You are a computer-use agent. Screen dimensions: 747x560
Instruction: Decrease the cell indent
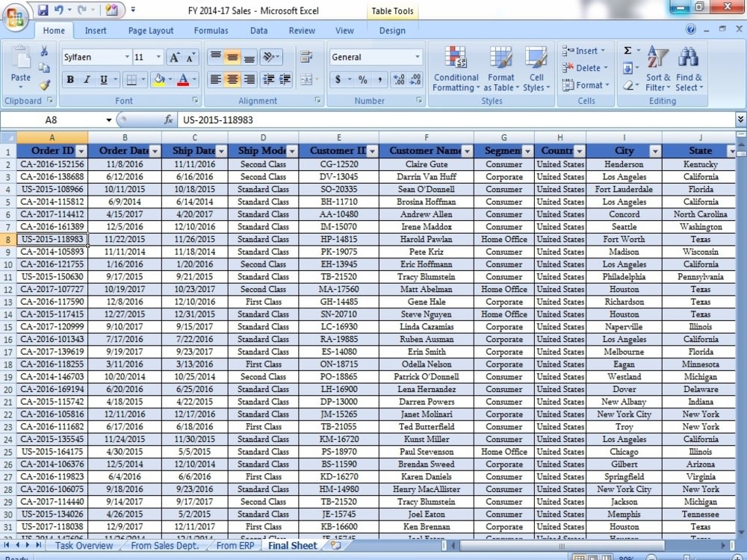pos(269,80)
